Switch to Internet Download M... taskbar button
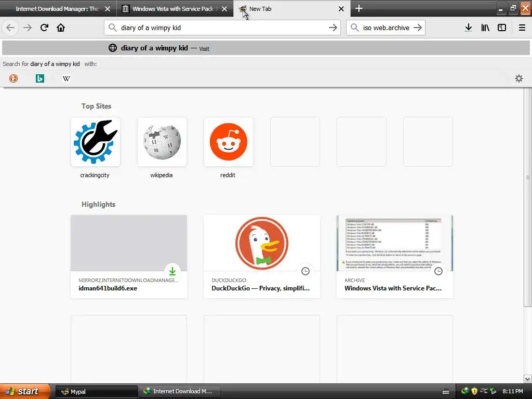This screenshot has height=399, width=532. (179, 392)
